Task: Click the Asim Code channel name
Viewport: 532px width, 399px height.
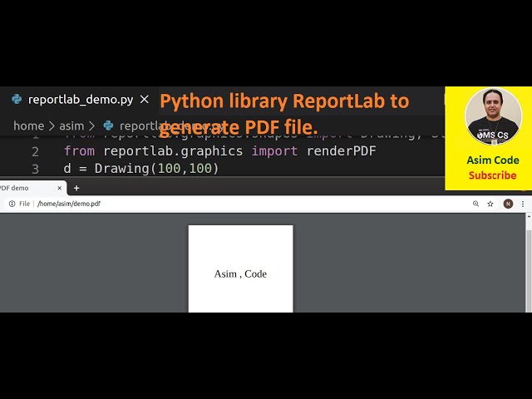Action: (x=493, y=160)
